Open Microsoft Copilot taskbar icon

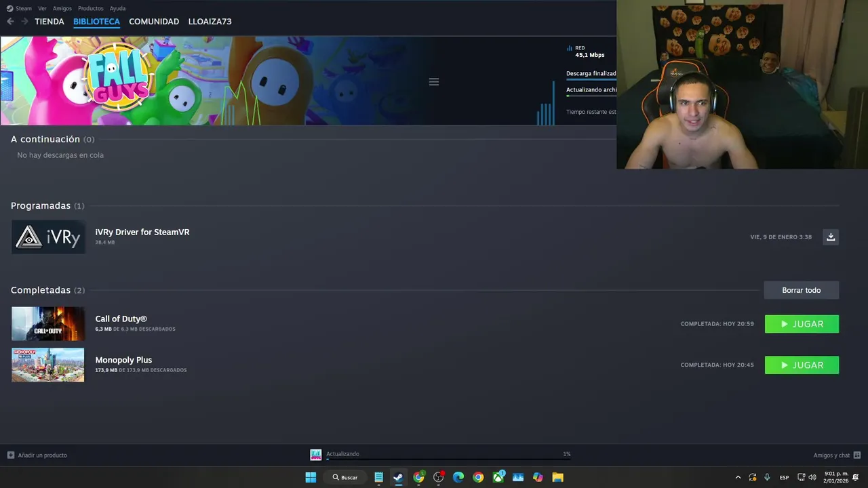pyautogui.click(x=538, y=477)
